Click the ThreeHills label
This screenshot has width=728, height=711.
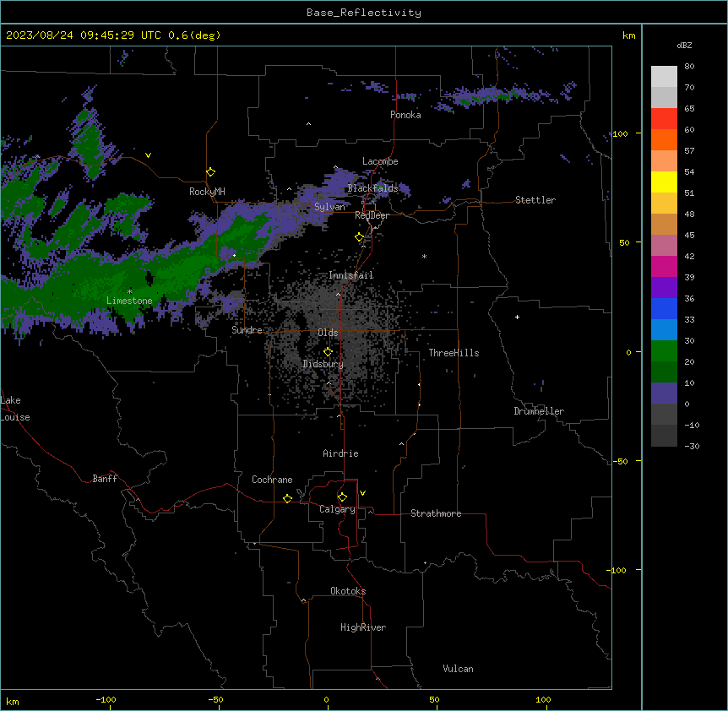pos(454,353)
